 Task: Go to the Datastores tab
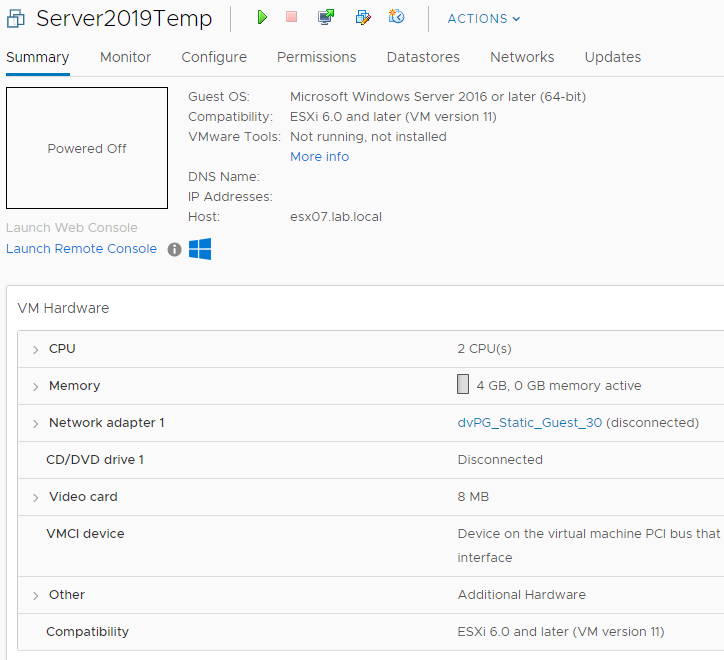click(x=423, y=57)
